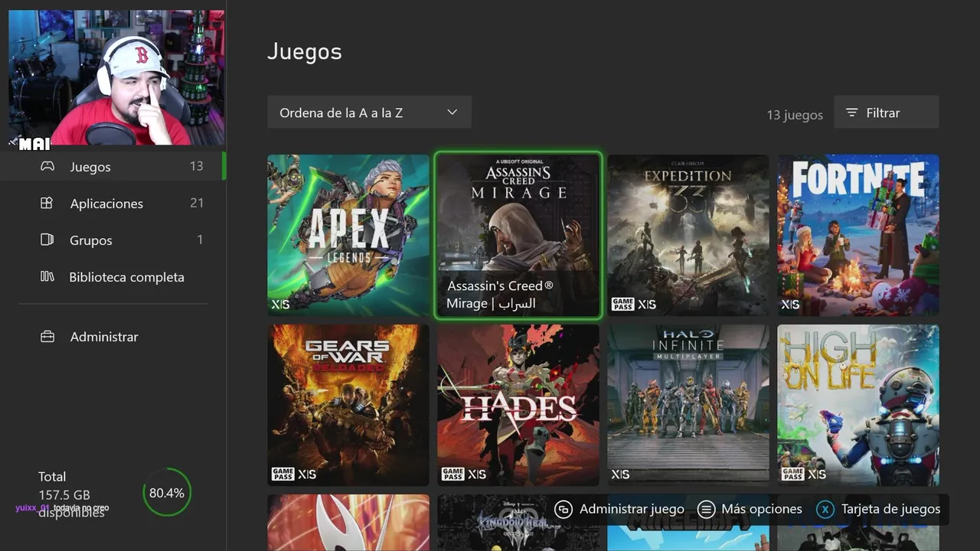
Task: Click the Administrar toolbox icon
Action: (47, 337)
